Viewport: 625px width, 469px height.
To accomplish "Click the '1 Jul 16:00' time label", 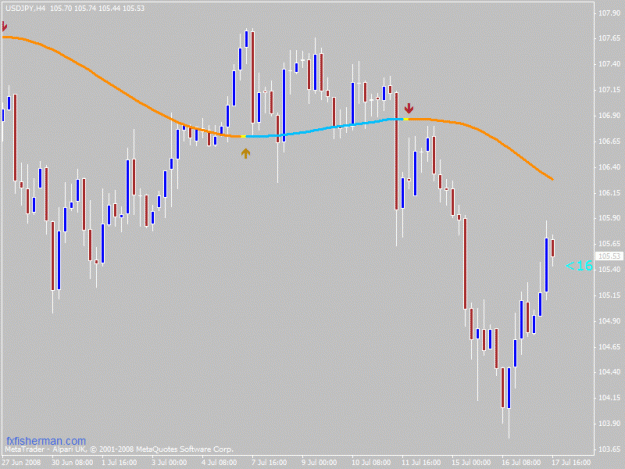I will click(x=119, y=462).
